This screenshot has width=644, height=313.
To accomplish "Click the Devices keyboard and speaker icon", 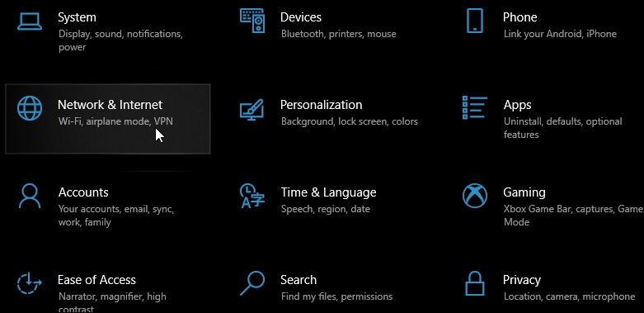I will [252, 21].
